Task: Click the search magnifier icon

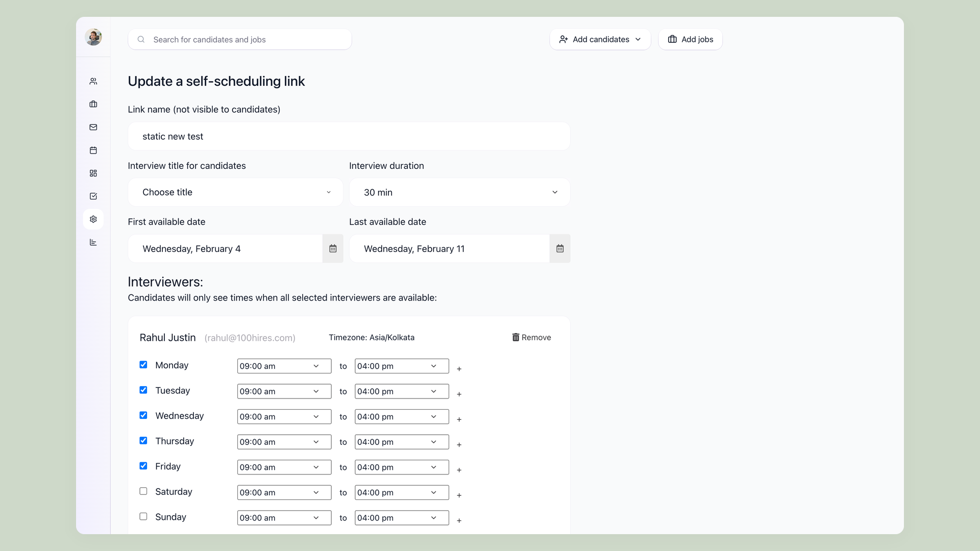Action: pos(141,39)
